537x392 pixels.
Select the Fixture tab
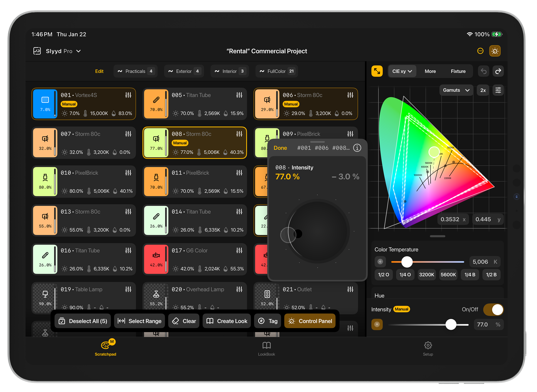[458, 71]
